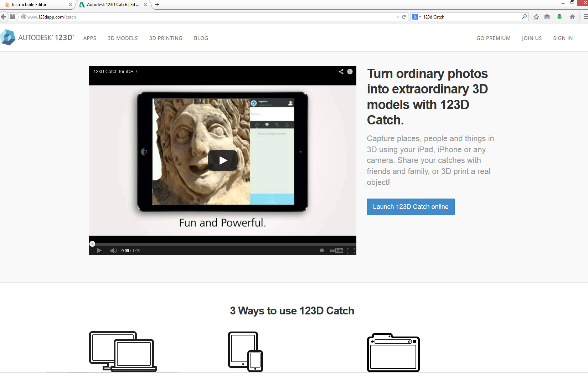Image resolution: width=588 pixels, height=385 pixels.
Task: Click the web browser icon under 3 Ways
Action: pos(393,353)
